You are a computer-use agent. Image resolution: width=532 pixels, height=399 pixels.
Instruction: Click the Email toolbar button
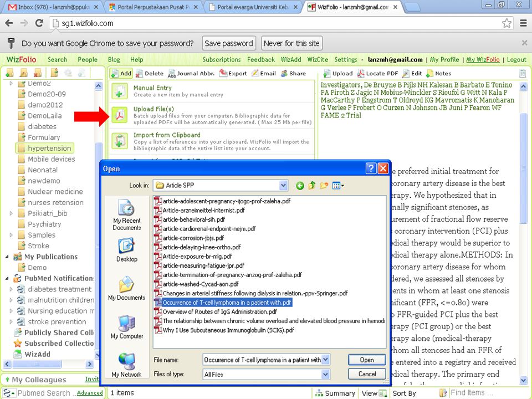point(263,73)
